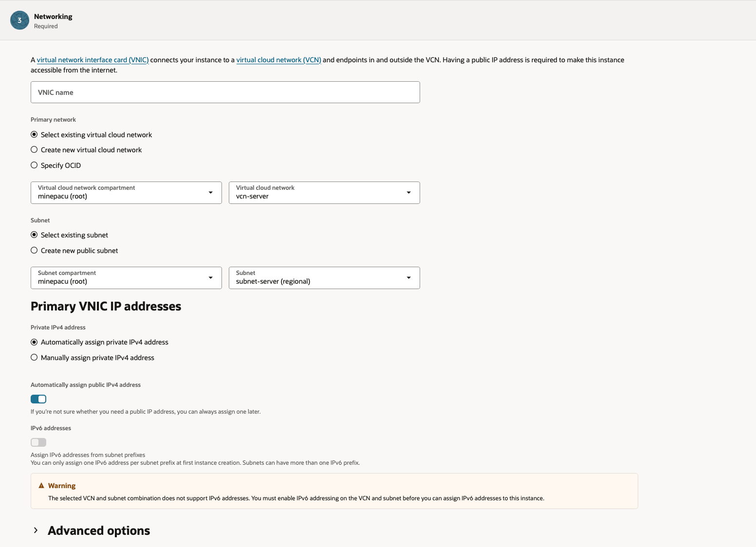Click the Networking section header
The width and height of the screenshot is (756, 547).
(53, 17)
